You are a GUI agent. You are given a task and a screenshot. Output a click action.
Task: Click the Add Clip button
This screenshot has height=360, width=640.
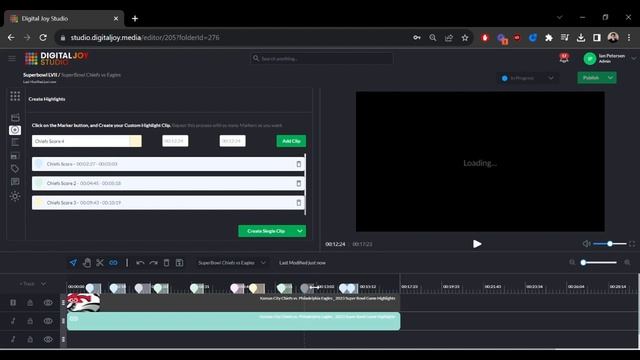pyautogui.click(x=291, y=141)
